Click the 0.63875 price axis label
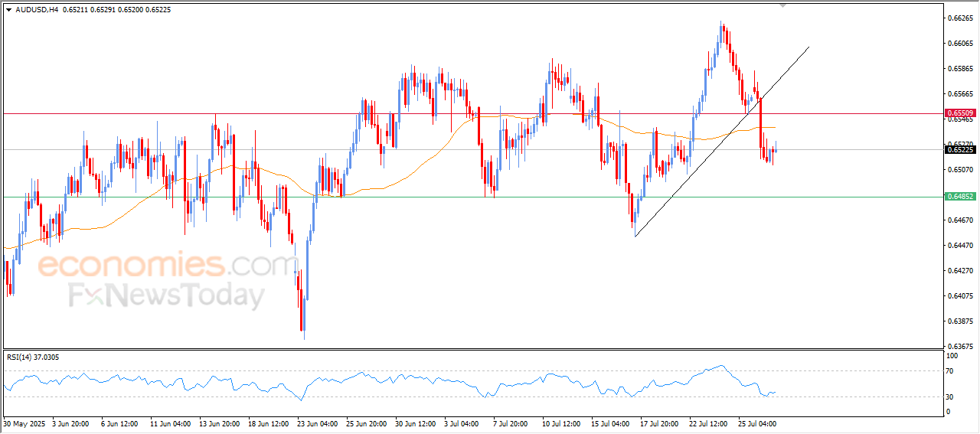The height and width of the screenshot is (434, 980). [x=959, y=321]
